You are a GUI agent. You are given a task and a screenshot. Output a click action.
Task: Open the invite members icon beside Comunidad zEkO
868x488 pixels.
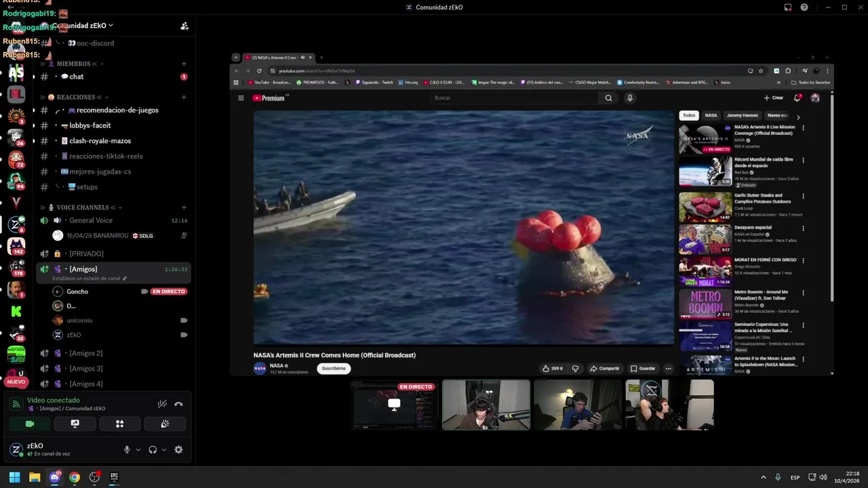(184, 26)
